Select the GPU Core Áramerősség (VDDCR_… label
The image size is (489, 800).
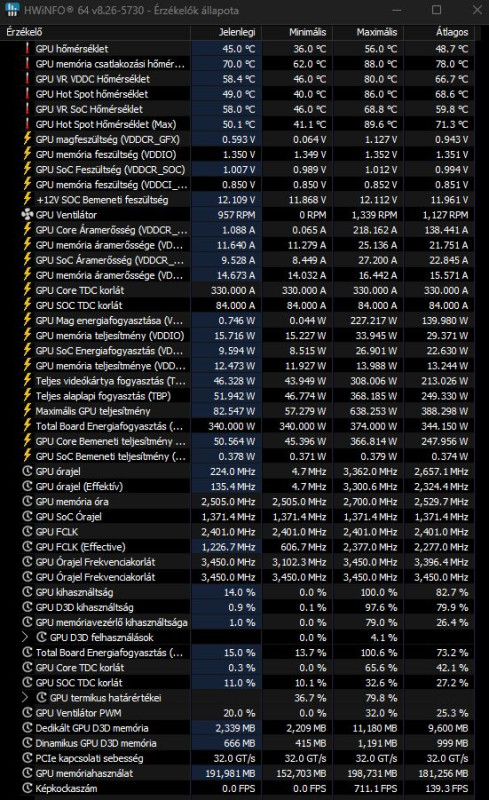(x=111, y=230)
